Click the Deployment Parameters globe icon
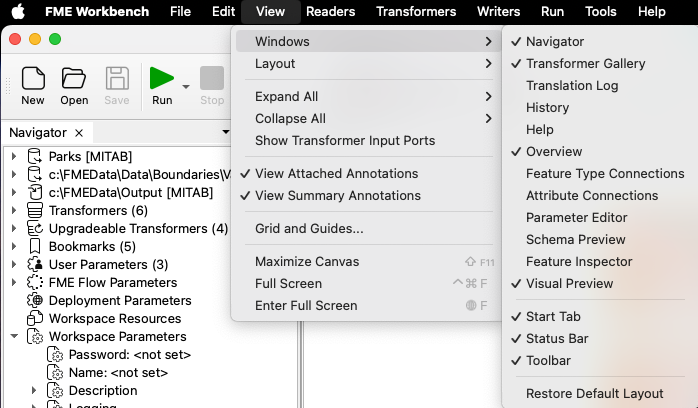This screenshot has width=698, height=408. [x=35, y=300]
